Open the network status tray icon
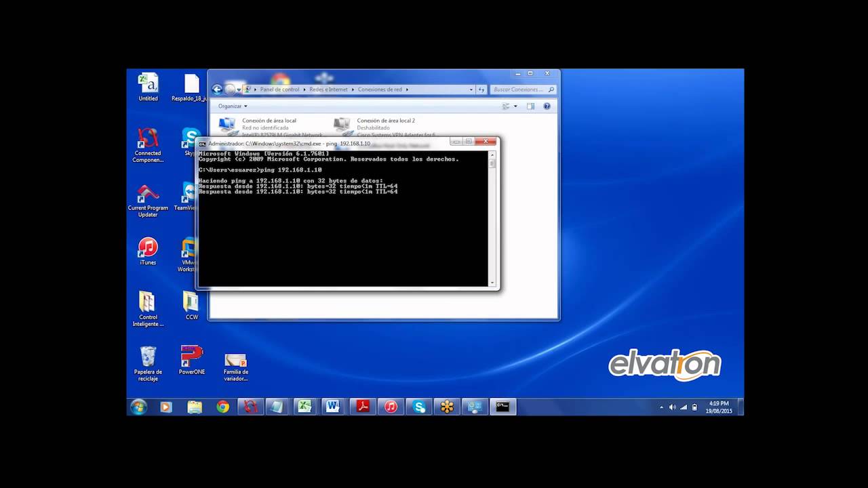The width and height of the screenshot is (868, 488). (684, 407)
